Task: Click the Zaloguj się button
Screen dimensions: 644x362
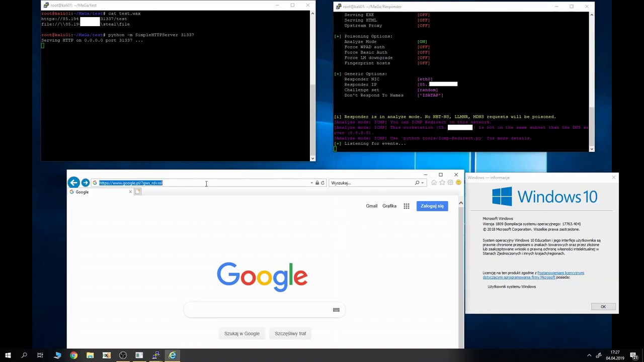Action: (432, 206)
